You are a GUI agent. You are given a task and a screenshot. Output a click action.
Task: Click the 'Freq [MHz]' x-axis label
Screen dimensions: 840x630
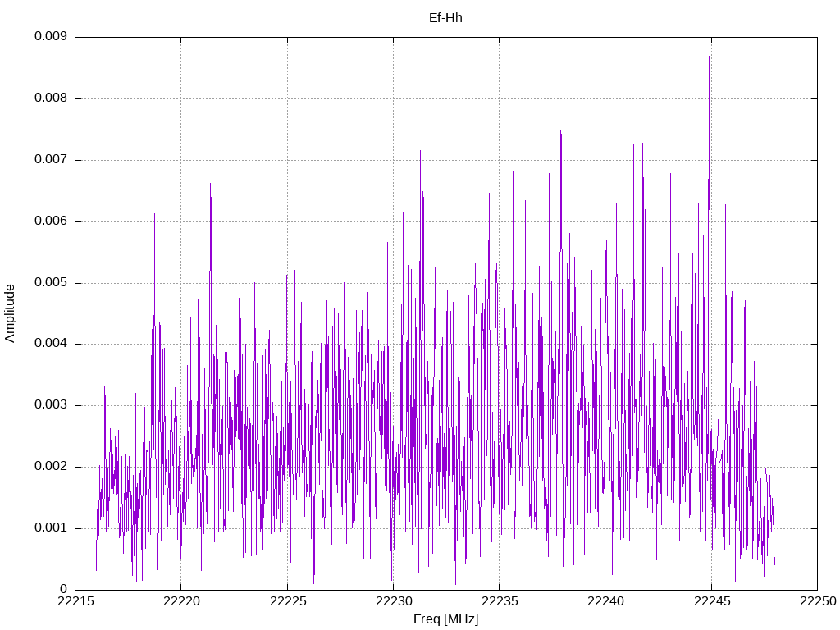pos(445,619)
